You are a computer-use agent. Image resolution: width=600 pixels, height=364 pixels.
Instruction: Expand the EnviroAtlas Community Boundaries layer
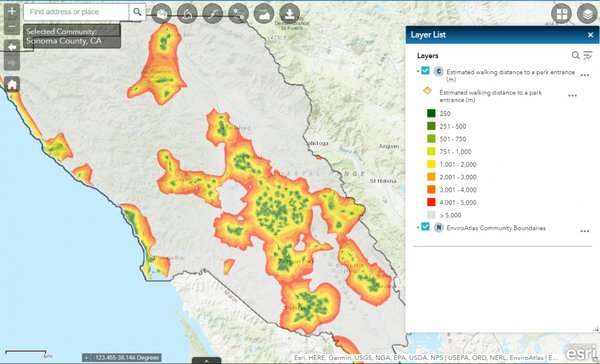pyautogui.click(x=418, y=227)
